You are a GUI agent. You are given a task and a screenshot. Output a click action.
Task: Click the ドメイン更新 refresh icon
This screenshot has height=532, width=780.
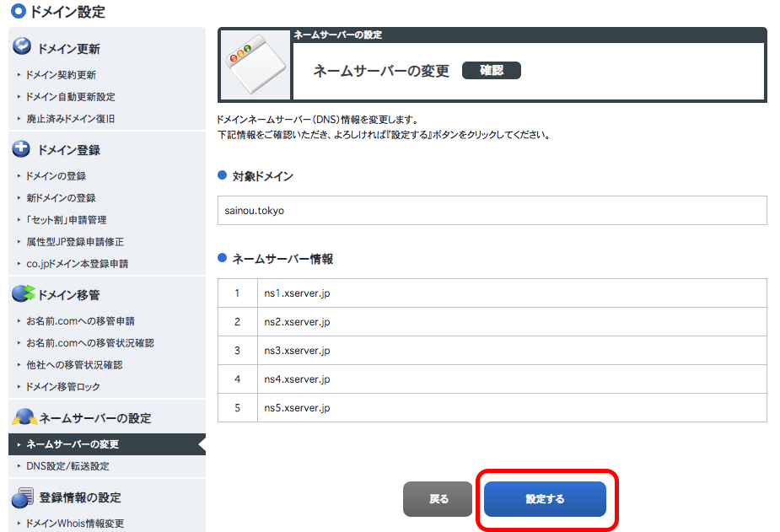tap(22, 46)
